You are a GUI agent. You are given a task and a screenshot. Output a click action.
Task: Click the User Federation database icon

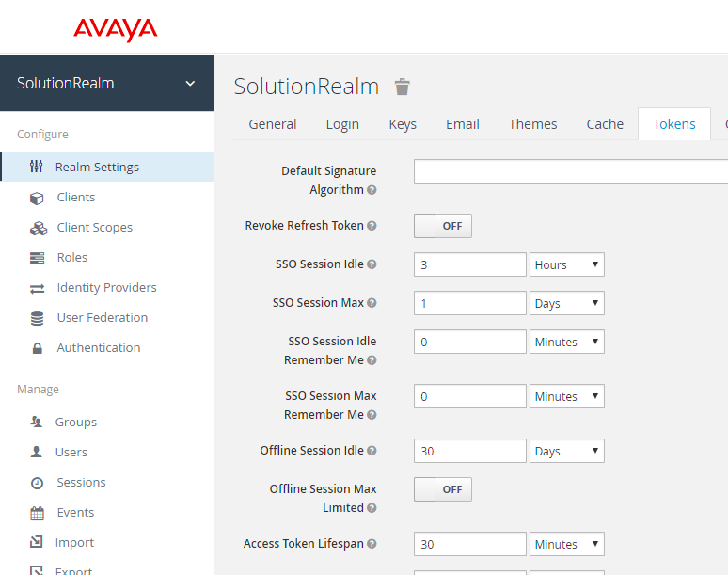pyautogui.click(x=37, y=318)
